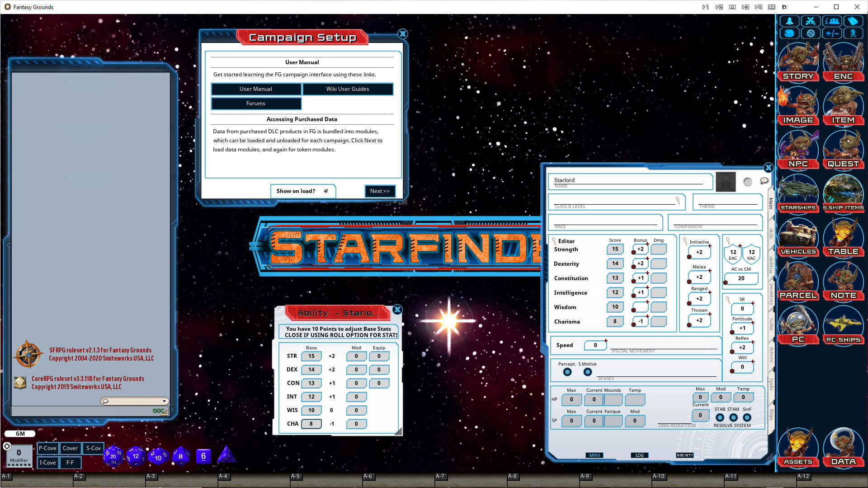Open the STARSHIPS sidebar panel

click(x=797, y=193)
